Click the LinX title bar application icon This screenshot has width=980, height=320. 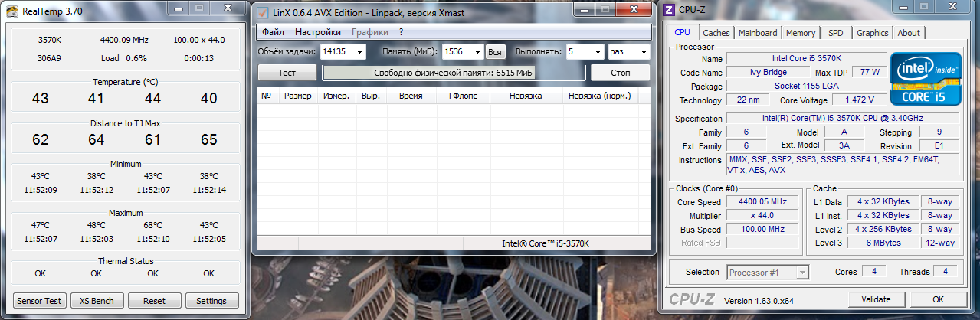pyautogui.click(x=263, y=12)
